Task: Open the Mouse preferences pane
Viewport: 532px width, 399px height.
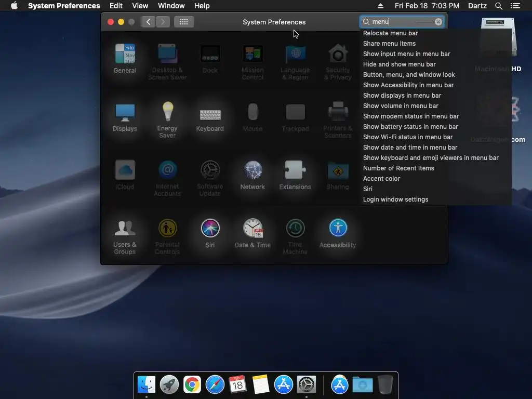Action: 252,117
